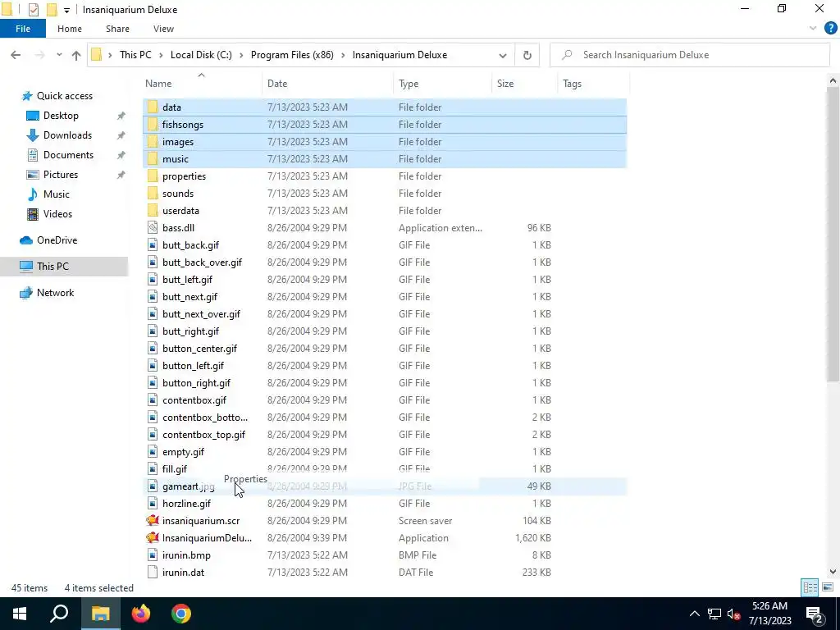This screenshot has width=840, height=630.
Task: Click the vertical scrollbar down arrow
Action: [833, 572]
